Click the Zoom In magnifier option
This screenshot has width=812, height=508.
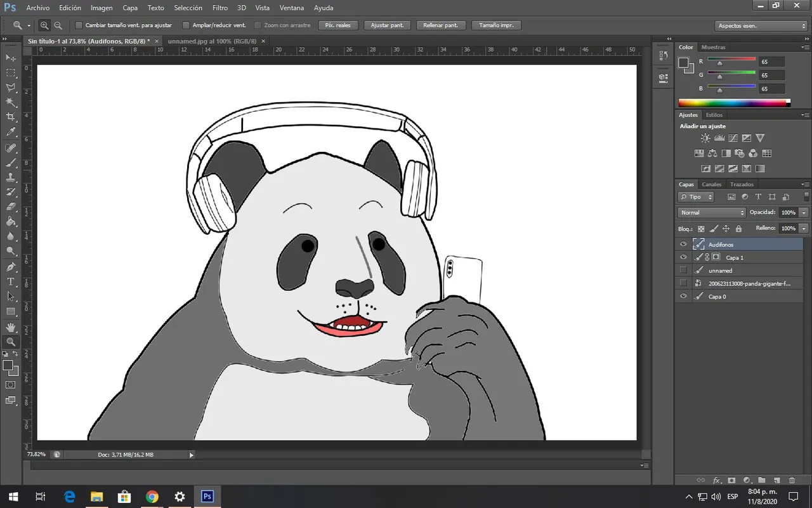pyautogui.click(x=44, y=25)
